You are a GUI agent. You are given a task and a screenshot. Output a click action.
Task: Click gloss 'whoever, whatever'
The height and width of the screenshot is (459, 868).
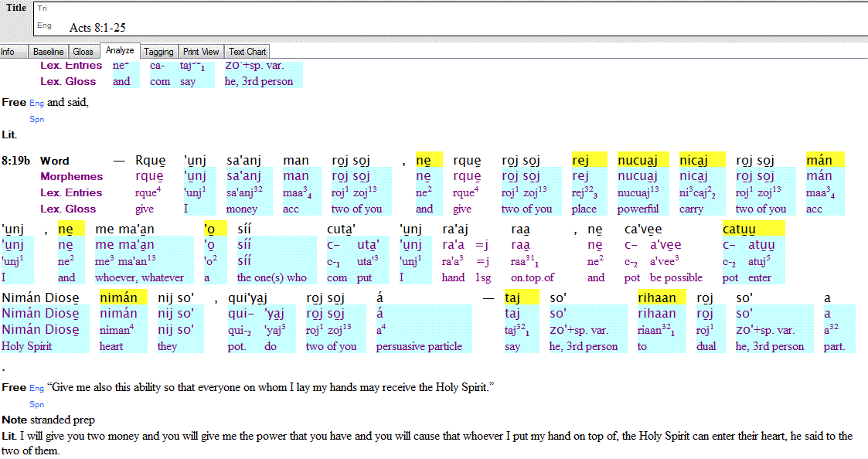(x=139, y=277)
